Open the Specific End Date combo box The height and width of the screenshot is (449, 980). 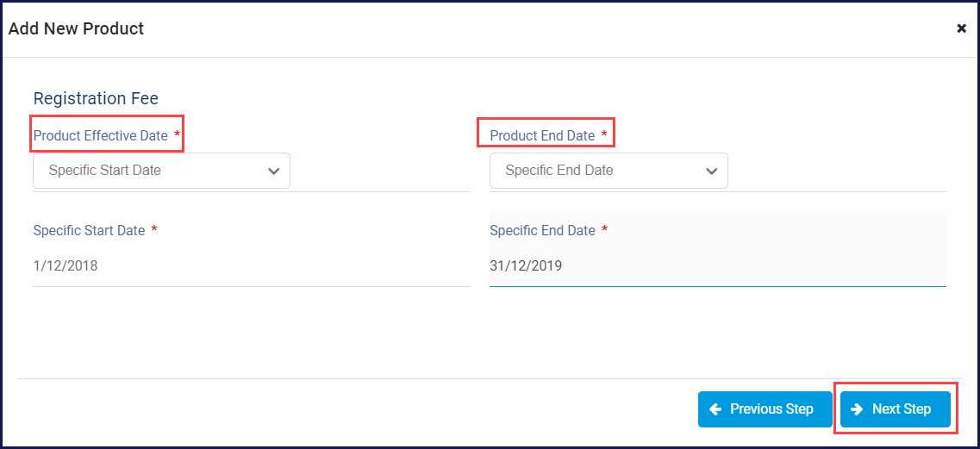pos(609,171)
